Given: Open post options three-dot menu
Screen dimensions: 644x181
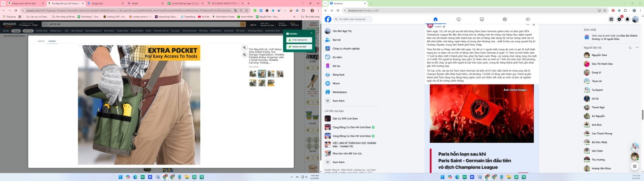Looking at the screenshot, I should coord(528,25).
